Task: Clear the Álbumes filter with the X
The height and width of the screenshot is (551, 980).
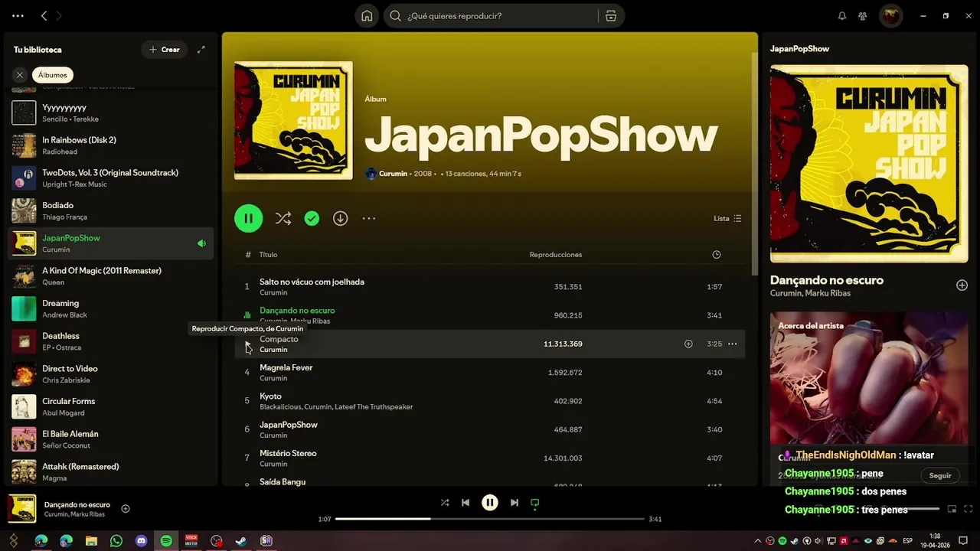Action: [x=20, y=75]
